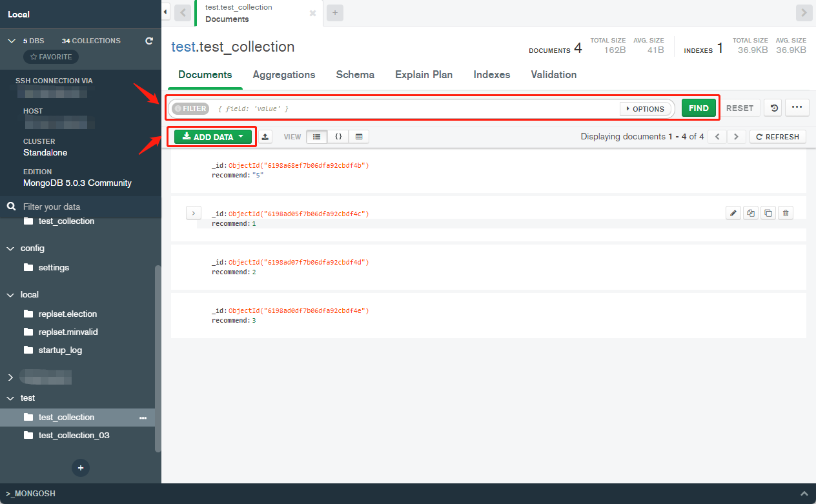The image size is (816, 504).
Task: Click the Reset button
Action: point(740,108)
